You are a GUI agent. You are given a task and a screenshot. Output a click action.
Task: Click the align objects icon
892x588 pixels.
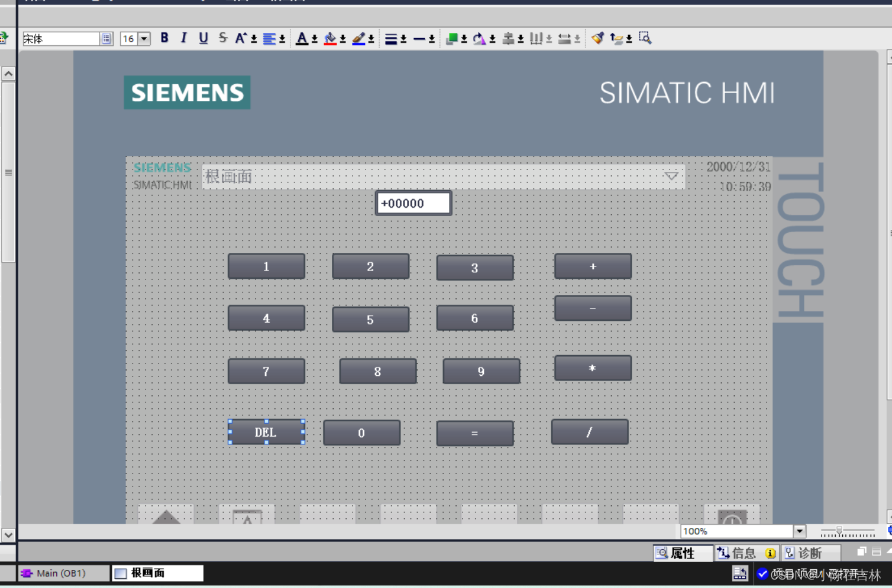pos(508,39)
